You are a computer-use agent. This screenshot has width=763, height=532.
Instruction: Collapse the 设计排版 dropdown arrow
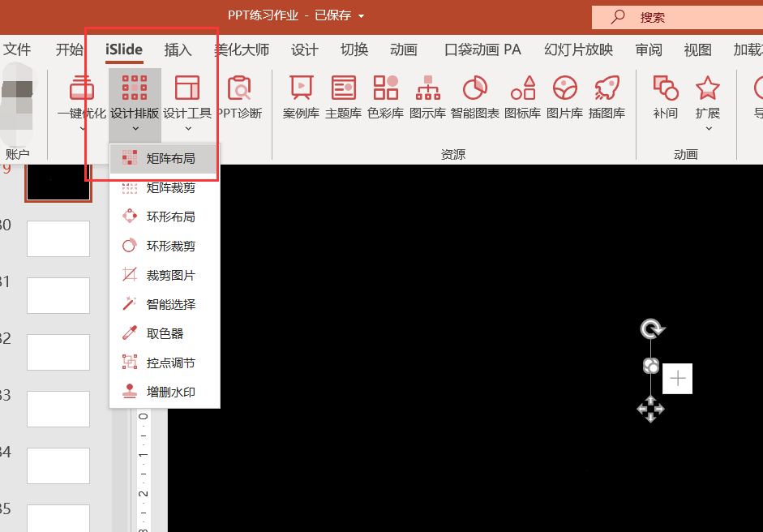135,129
